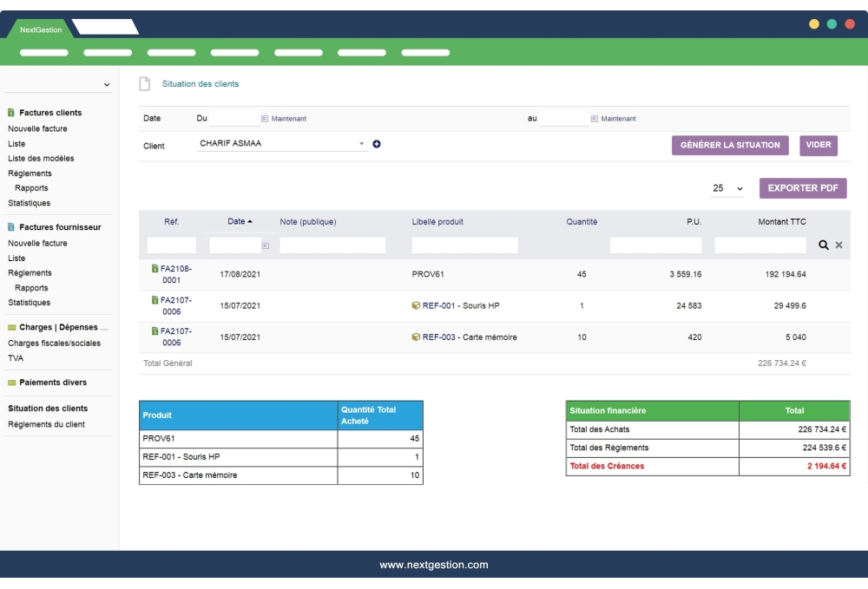Image resolution: width=868 pixels, height=589 pixels.
Task: Select the NextGestion browser tab
Action: [x=41, y=29]
